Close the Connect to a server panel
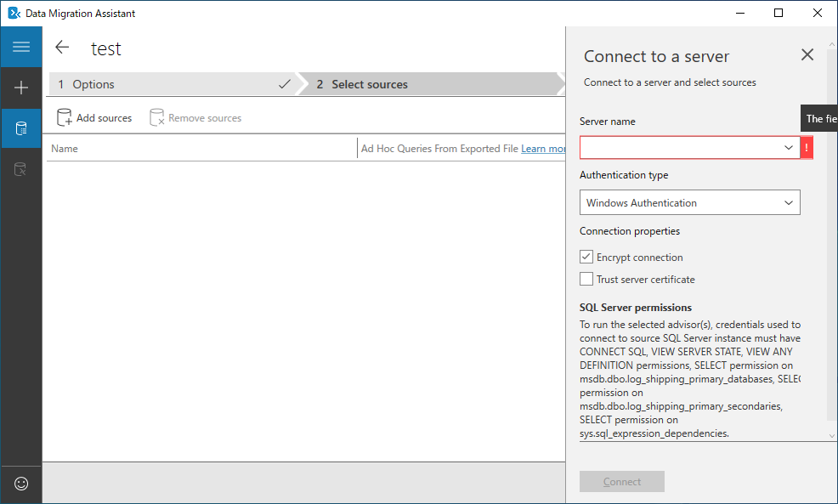Viewport: 838px width, 504px height. coord(807,54)
